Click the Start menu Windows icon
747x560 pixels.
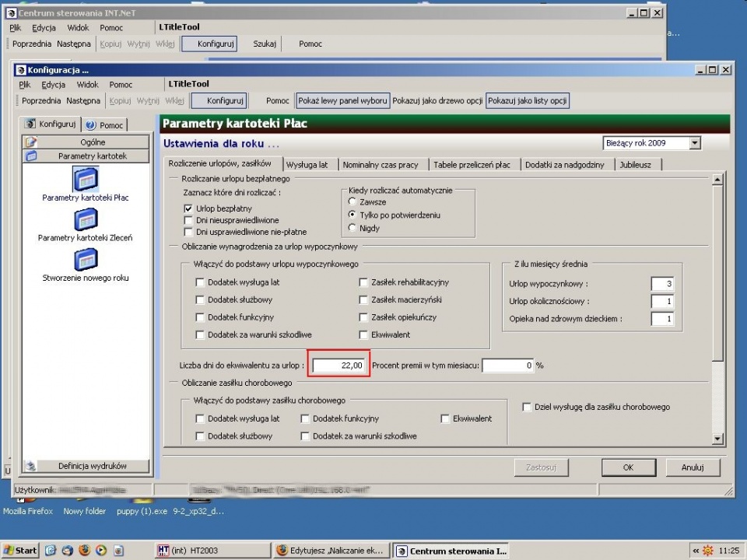[x=9, y=551]
